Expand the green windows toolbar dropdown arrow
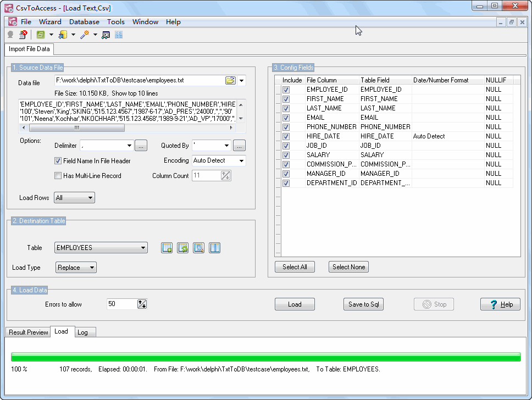The height and width of the screenshot is (400, 532). (x=51, y=35)
